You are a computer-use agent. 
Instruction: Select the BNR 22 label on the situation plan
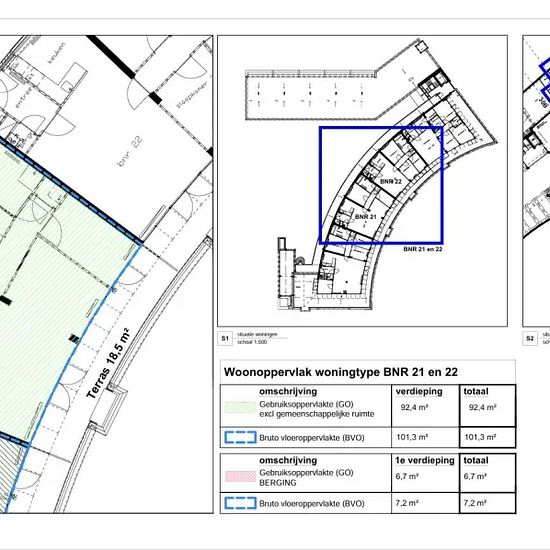tap(391, 181)
